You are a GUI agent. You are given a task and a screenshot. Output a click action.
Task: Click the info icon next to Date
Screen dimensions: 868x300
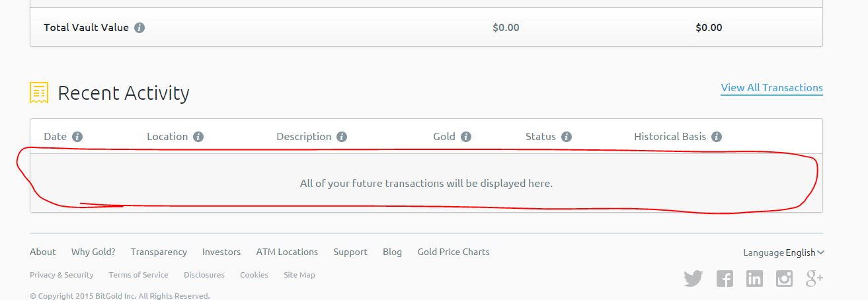[77, 137]
